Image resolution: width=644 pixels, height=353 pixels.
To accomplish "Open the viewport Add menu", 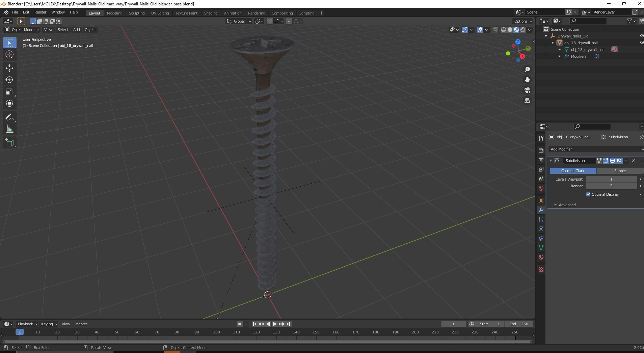I will [77, 30].
